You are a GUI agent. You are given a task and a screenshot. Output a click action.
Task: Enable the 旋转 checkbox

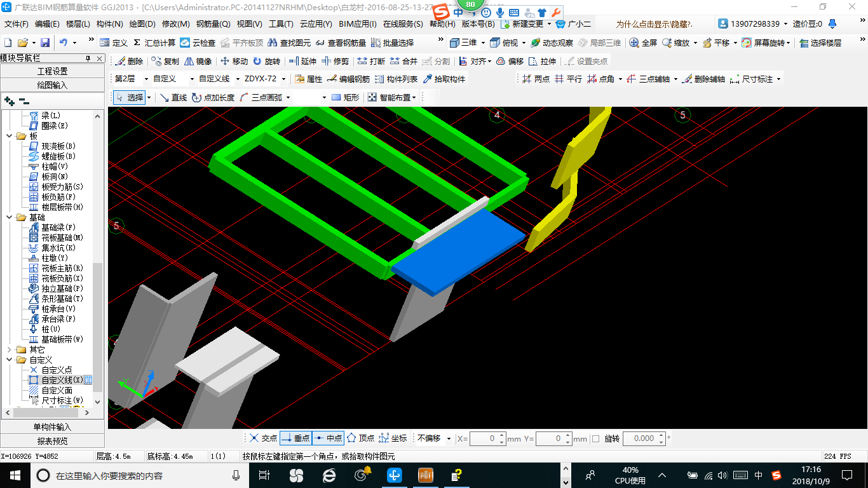click(x=595, y=438)
